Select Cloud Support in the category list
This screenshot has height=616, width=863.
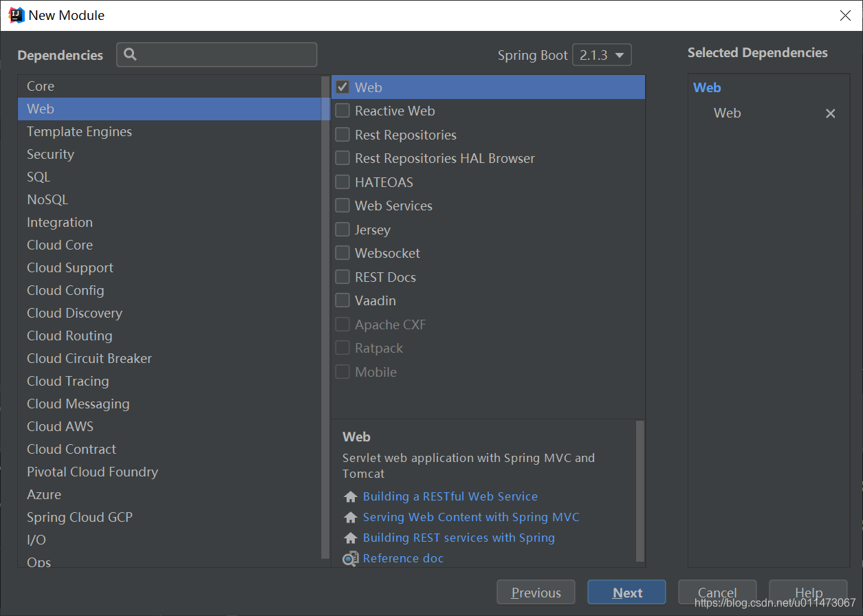coord(170,267)
